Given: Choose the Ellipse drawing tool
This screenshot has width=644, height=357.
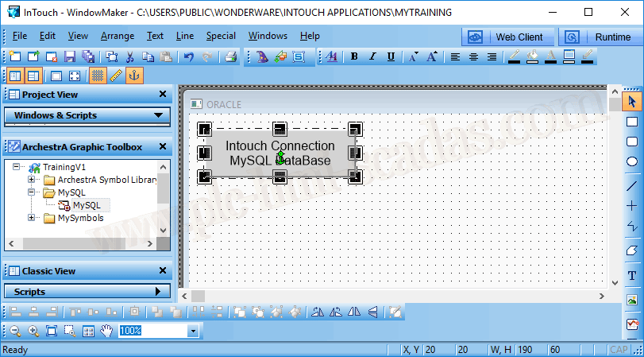Looking at the screenshot, I should point(632,161).
